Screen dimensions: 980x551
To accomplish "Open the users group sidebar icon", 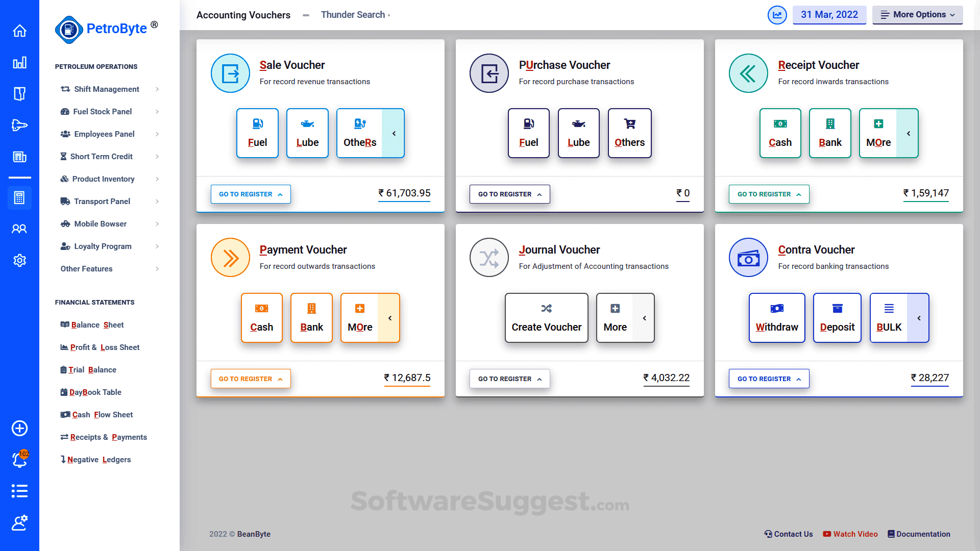I will [x=19, y=229].
